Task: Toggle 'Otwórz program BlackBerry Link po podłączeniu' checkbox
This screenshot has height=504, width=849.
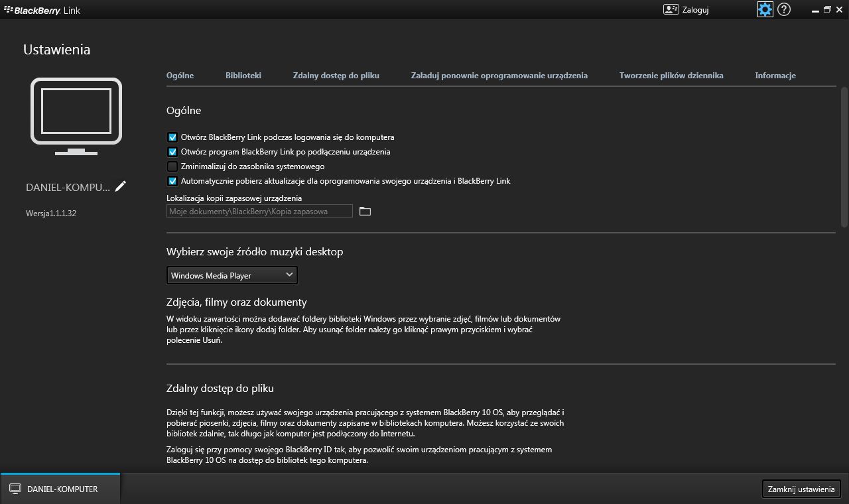Action: pyautogui.click(x=172, y=152)
